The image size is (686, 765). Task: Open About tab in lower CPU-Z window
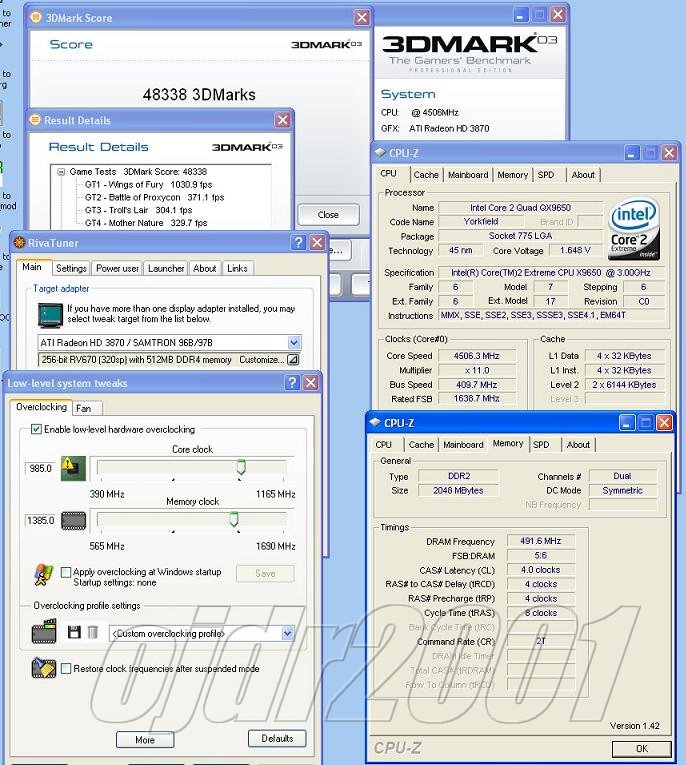(x=578, y=444)
